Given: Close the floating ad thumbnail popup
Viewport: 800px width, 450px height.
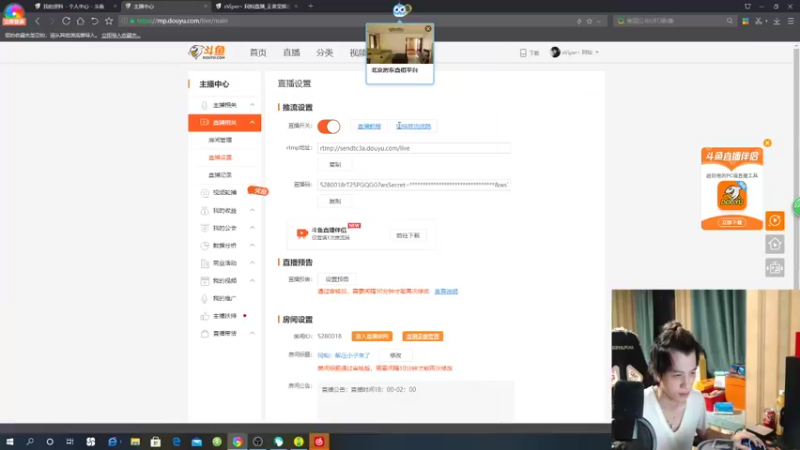Looking at the screenshot, I should click(428, 29).
